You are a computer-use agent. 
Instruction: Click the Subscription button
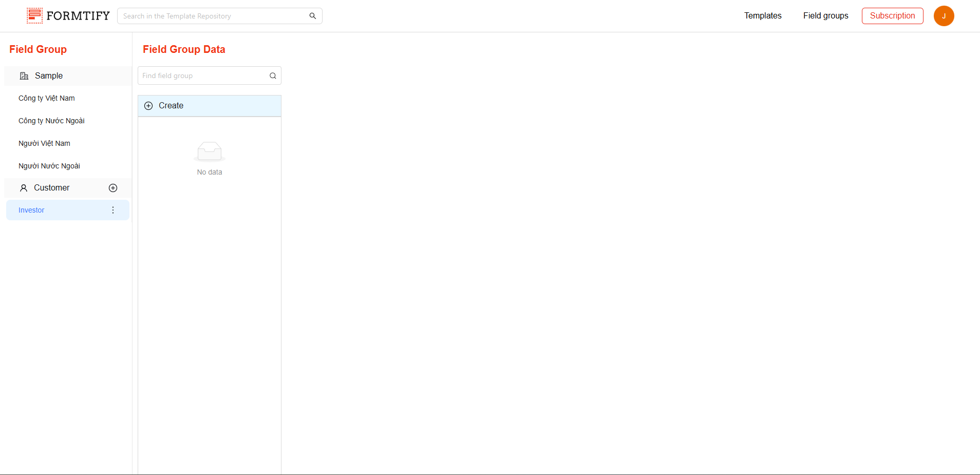coord(892,16)
